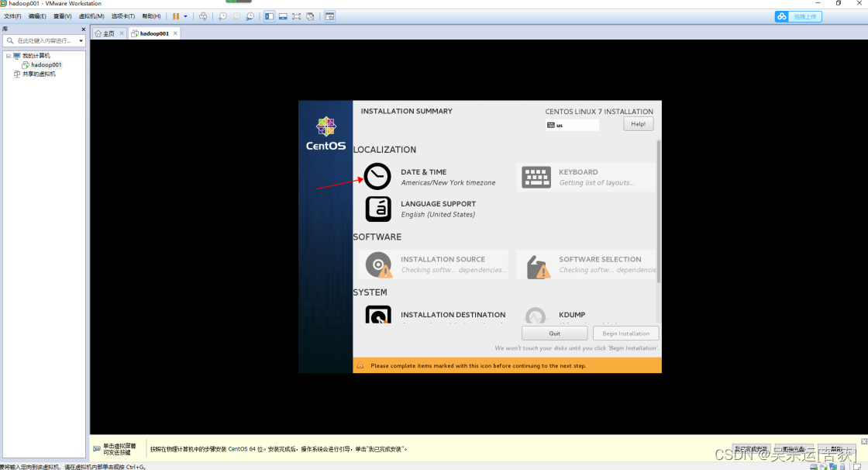Open INSTALLATION SOURCE disc icon
Viewport: 868px width, 470px height.
point(379,265)
